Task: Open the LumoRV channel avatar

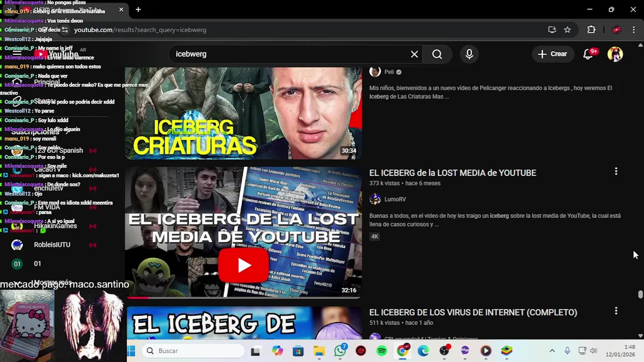Action: click(x=375, y=199)
